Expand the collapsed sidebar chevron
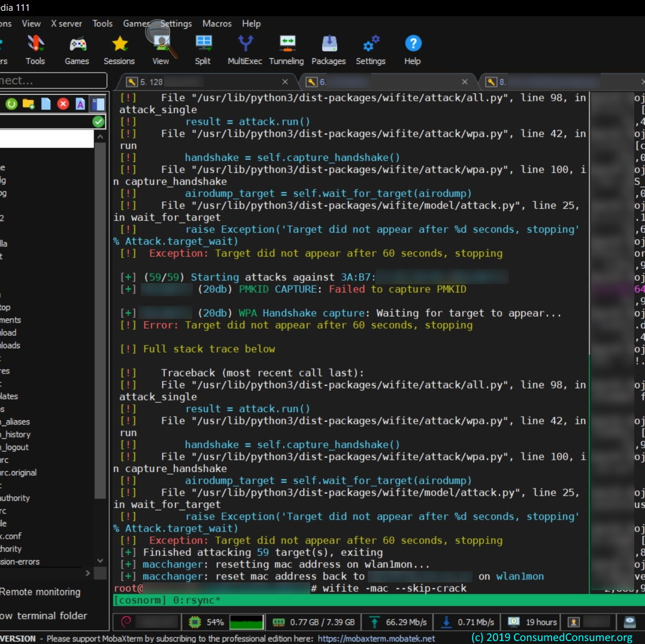 (x=87, y=573)
